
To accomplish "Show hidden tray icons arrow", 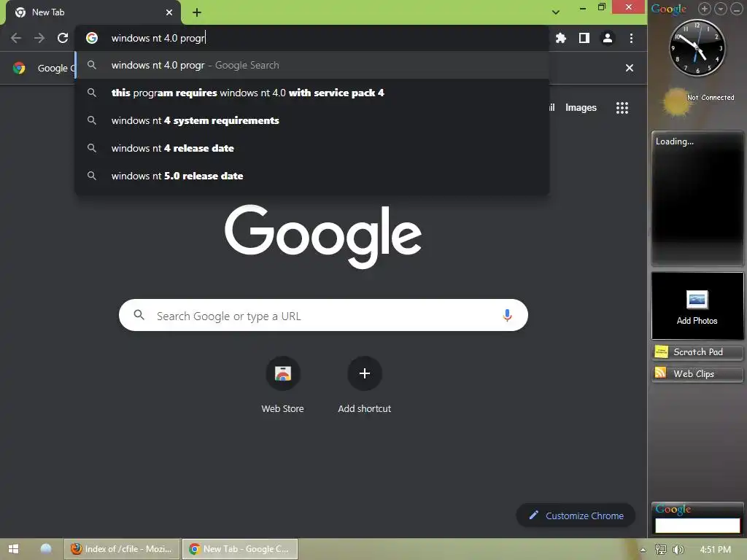I will click(x=643, y=550).
